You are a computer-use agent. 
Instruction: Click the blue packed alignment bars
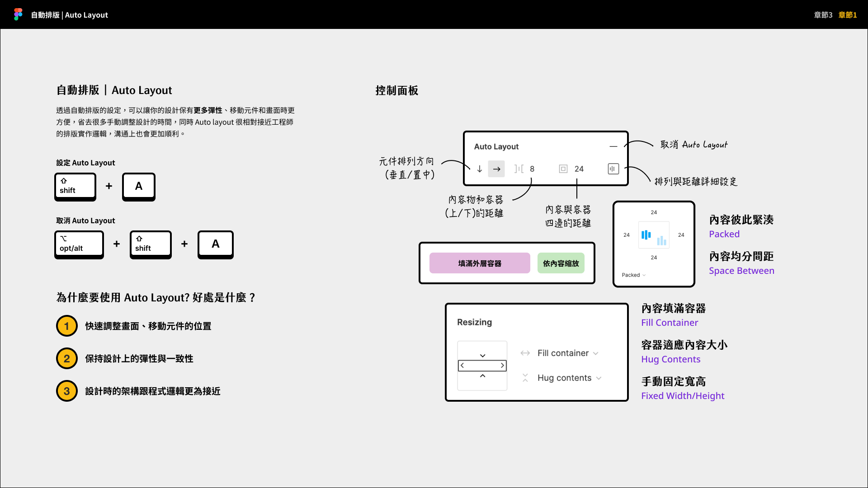pos(646,235)
